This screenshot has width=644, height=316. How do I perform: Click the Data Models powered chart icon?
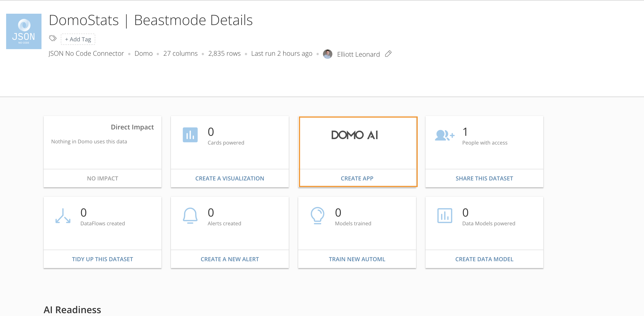445,216
